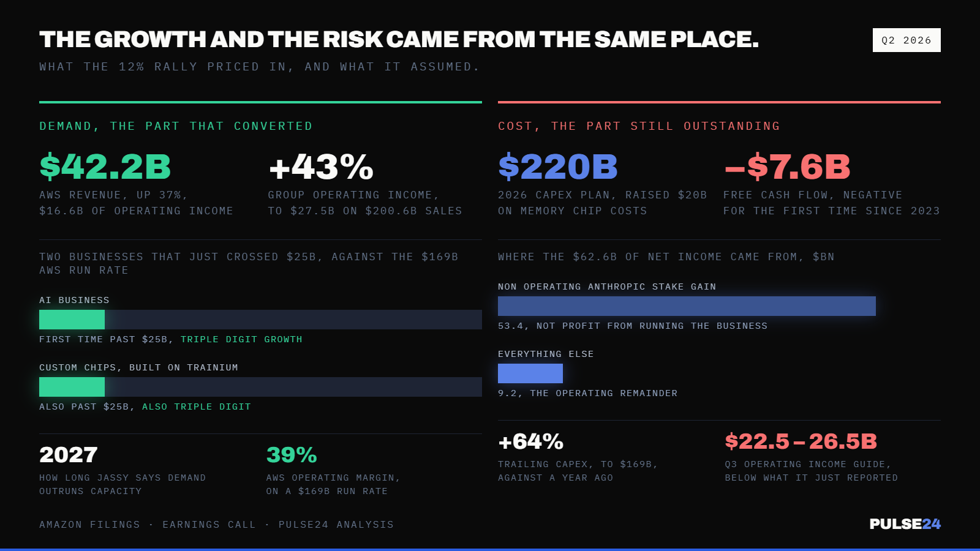The height and width of the screenshot is (551, 980).
Task: Click the 'Demand, the part that converted' heading
Action: click(176, 126)
